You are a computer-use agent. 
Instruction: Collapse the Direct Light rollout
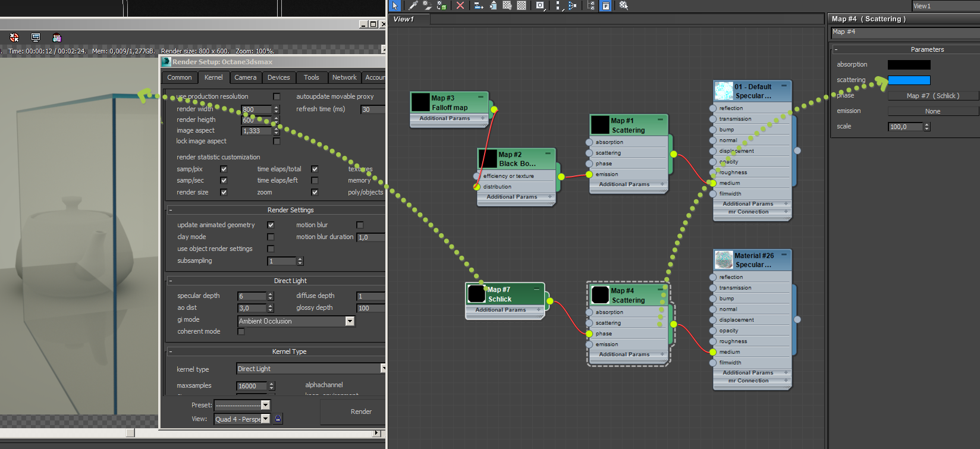(171, 281)
